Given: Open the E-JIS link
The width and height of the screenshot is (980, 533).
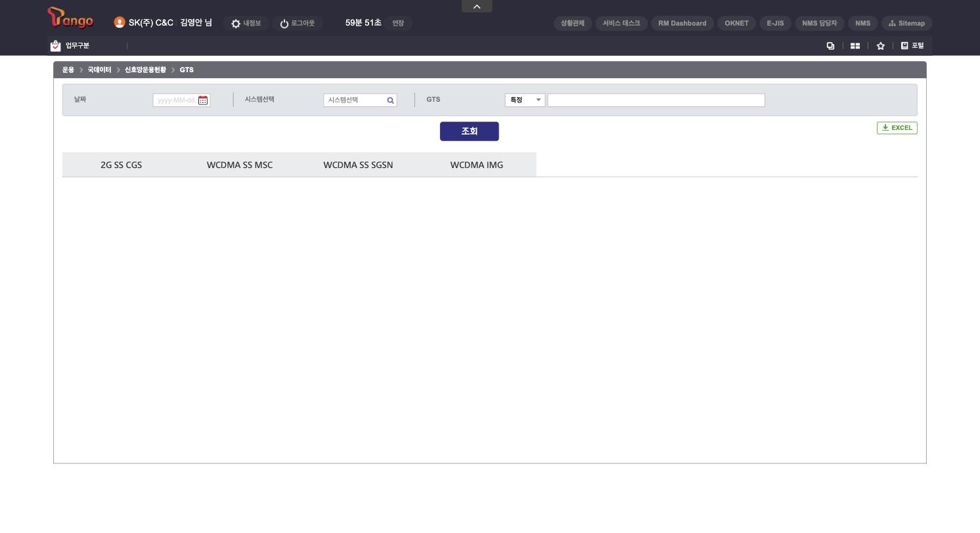Looking at the screenshot, I should point(775,23).
